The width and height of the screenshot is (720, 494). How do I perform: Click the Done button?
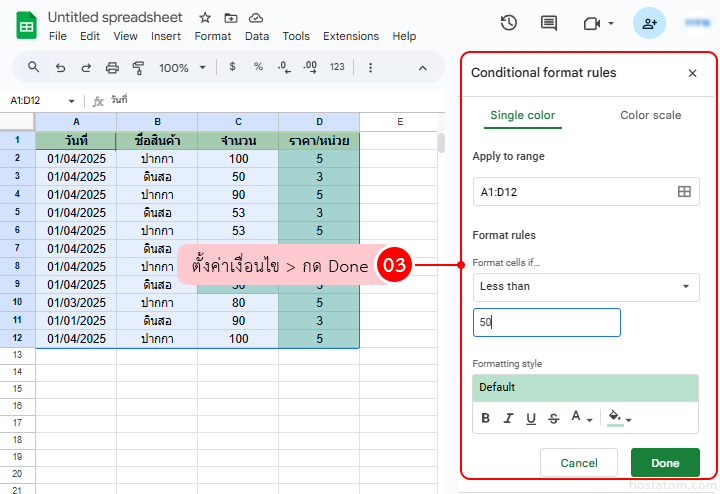tap(665, 463)
